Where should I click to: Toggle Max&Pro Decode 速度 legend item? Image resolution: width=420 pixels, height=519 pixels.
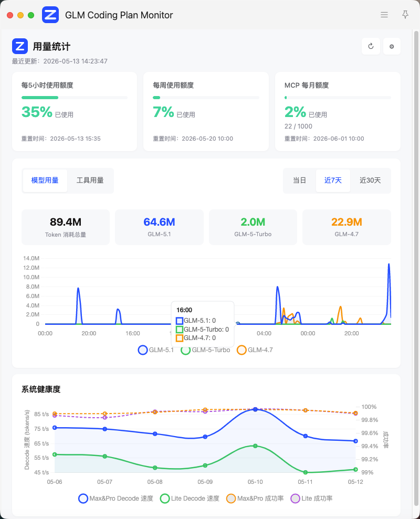(116, 499)
